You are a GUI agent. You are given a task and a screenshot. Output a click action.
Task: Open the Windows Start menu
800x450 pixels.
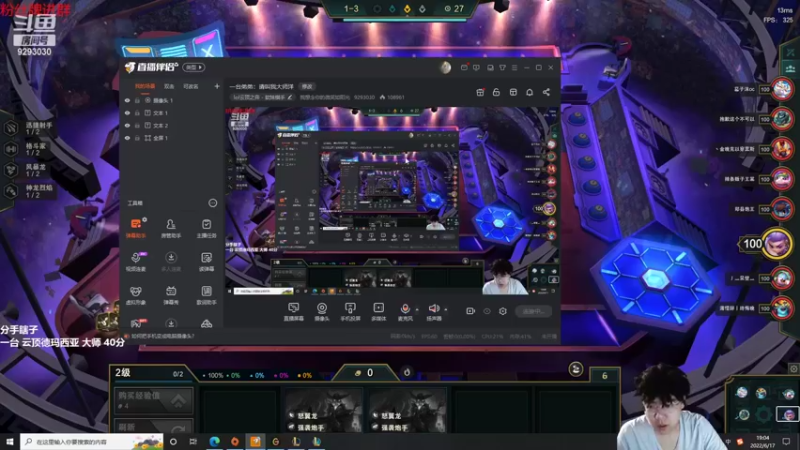pyautogui.click(x=10, y=441)
